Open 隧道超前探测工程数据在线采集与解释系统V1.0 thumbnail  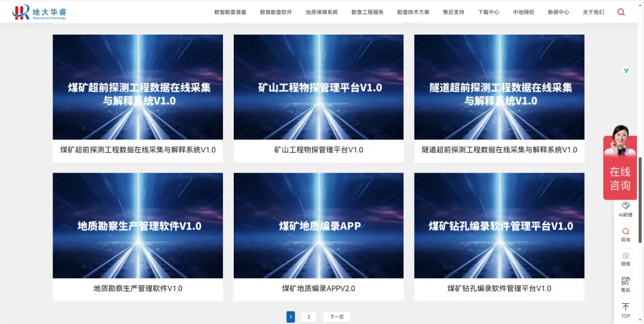(499, 87)
